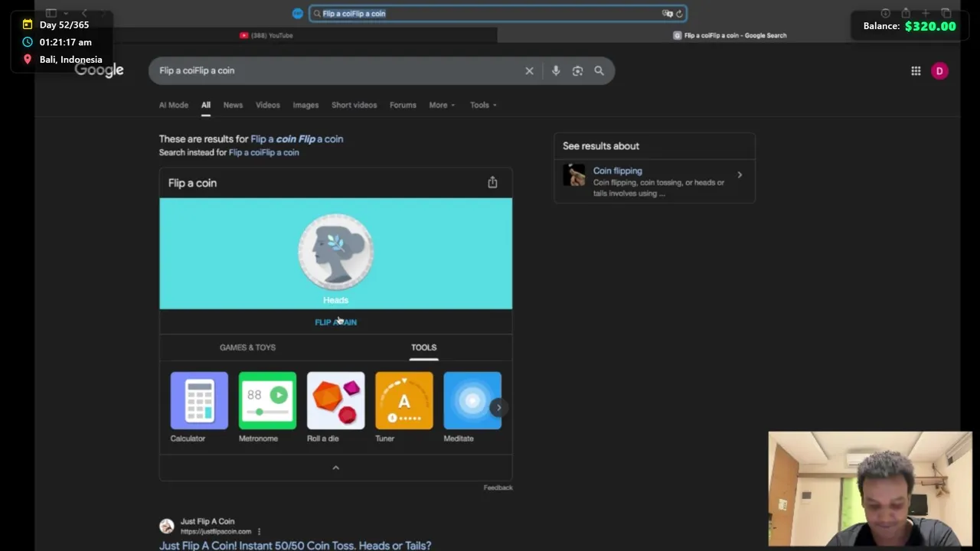Switch to Short videos results
Screen dimensions: 980x551
[x=354, y=105]
